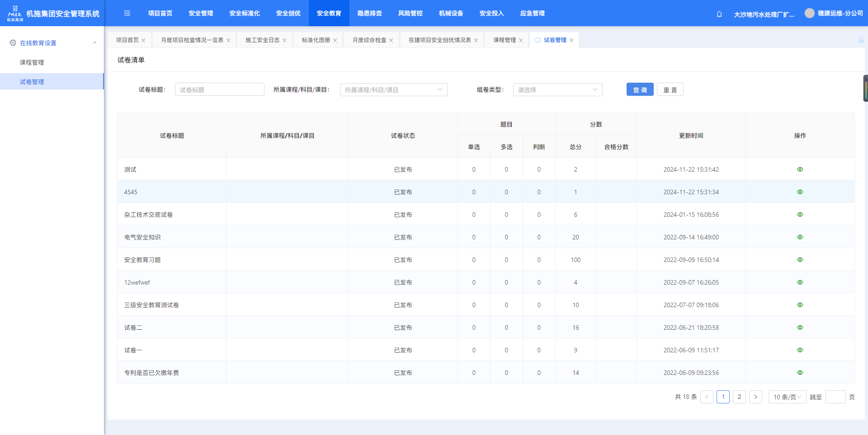Click the lock icon at the tab bar's right end
The height and width of the screenshot is (435, 868).
tap(861, 40)
